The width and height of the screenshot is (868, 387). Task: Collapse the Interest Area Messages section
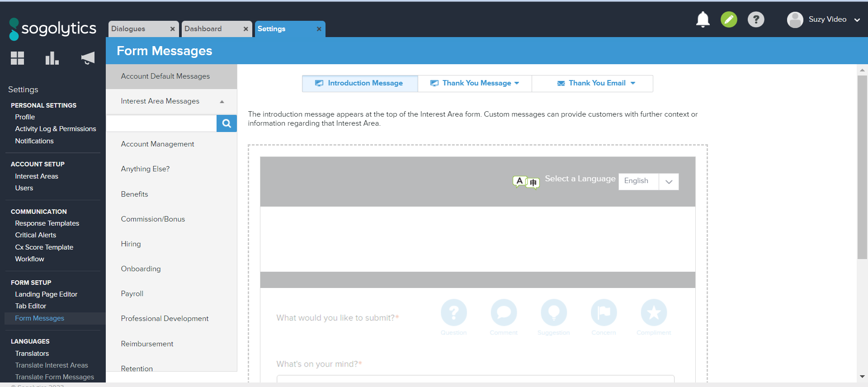point(222,102)
